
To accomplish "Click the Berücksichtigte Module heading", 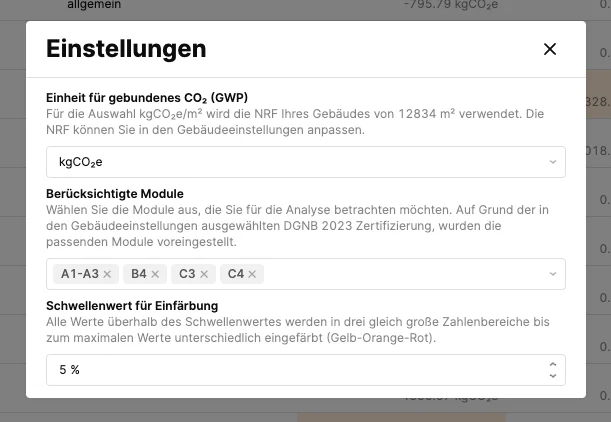I will tap(115, 194).
